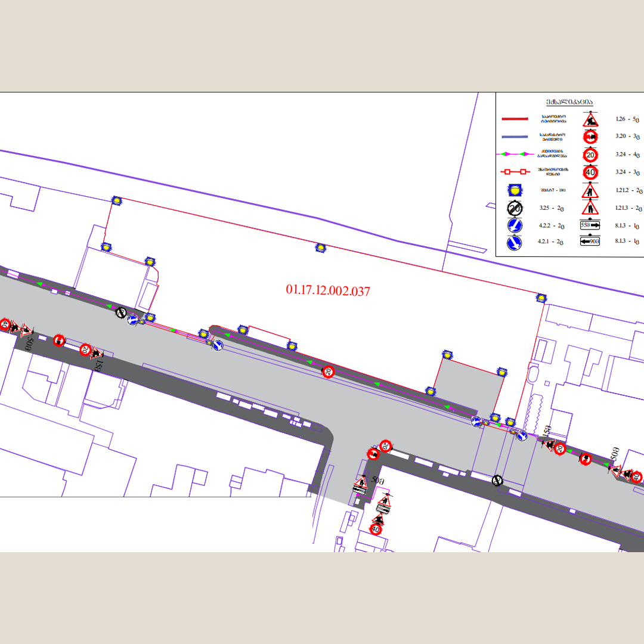Click the "4.2.2 - 2ც" legend label
644x644 pixels.
552,226
